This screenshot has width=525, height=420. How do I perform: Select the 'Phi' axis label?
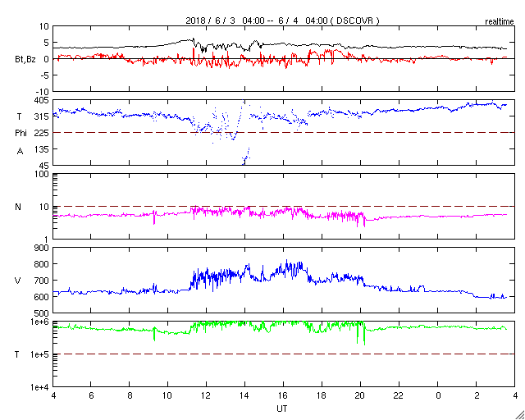[x=21, y=134]
